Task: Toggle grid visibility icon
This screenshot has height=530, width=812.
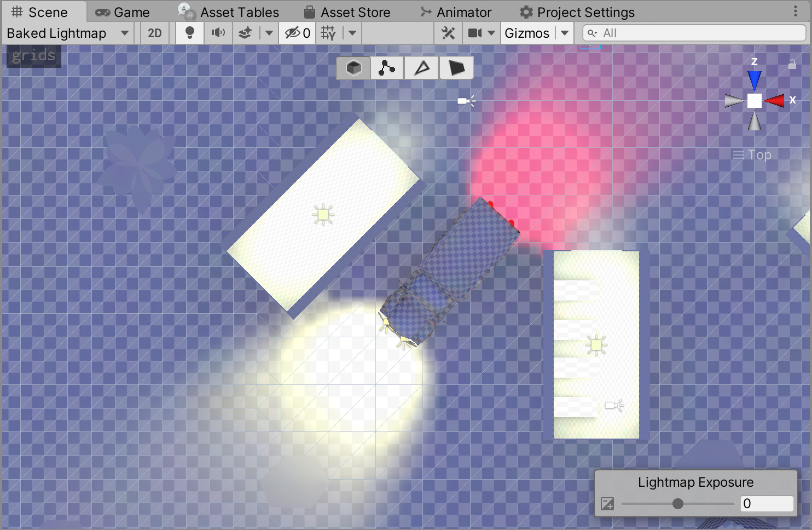Action: tap(328, 33)
